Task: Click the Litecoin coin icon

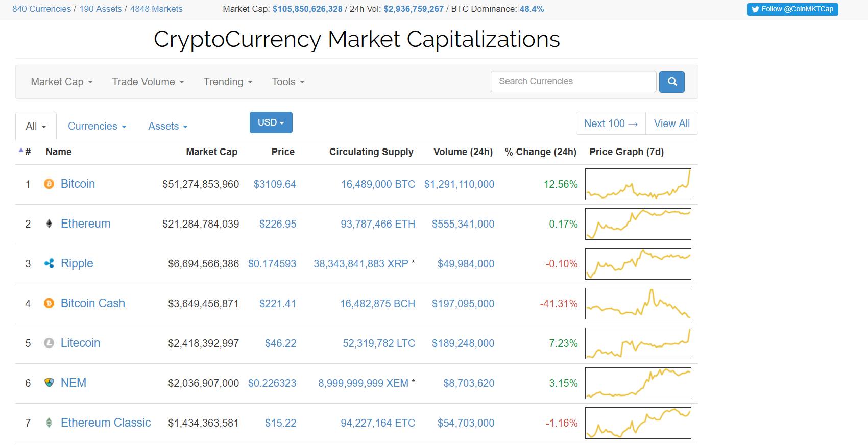Action: pyautogui.click(x=49, y=343)
